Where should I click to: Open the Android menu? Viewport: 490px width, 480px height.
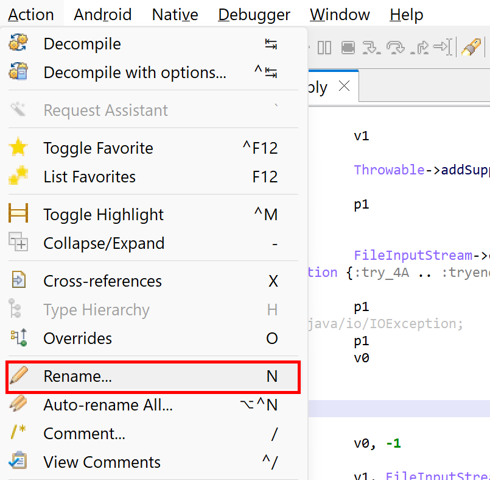103,15
